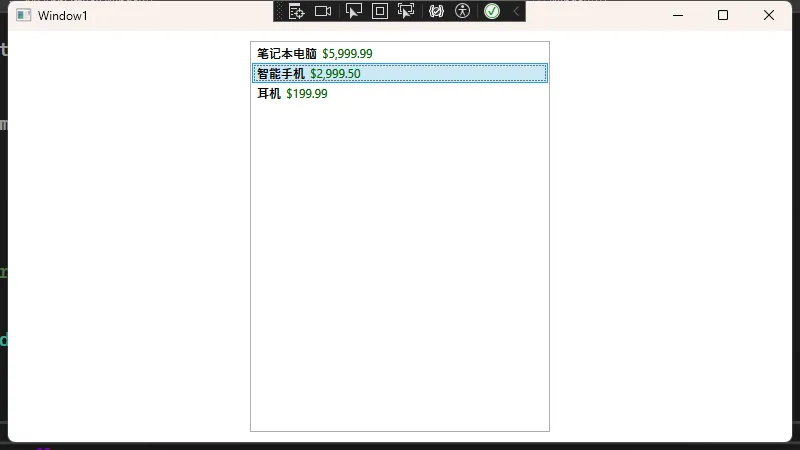
Task: Open system menu via Window1 title icon
Action: [23, 15]
